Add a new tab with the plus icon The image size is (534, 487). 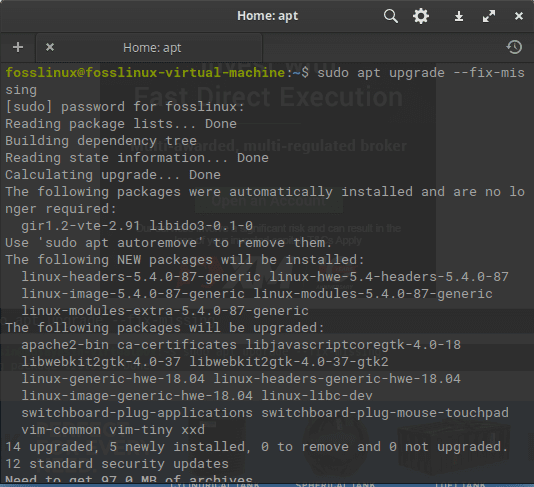pos(18,47)
